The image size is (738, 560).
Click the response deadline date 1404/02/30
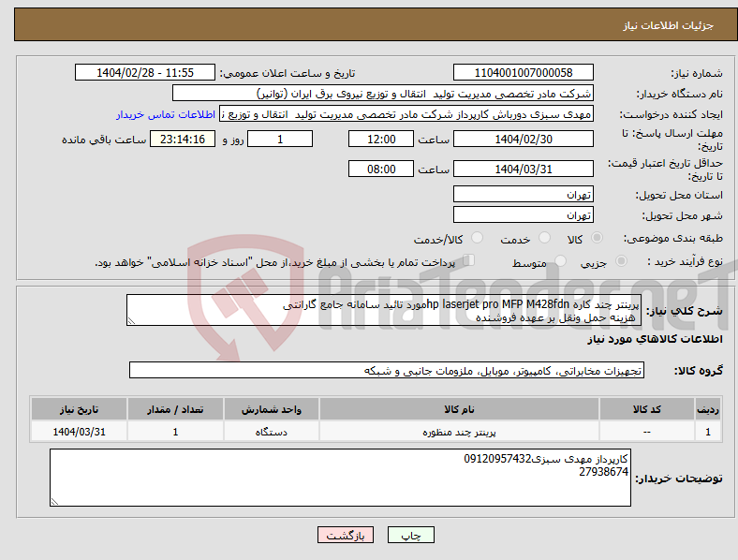coord(523,139)
